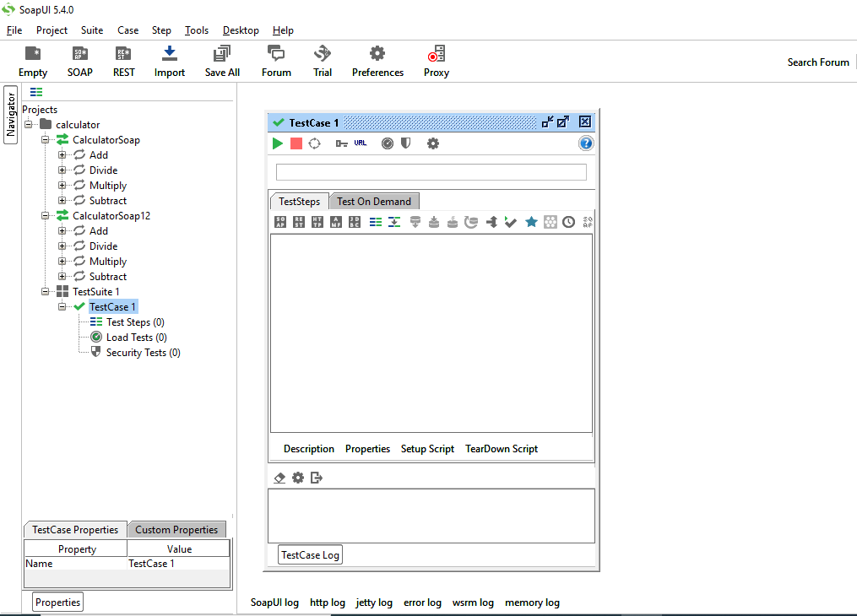
Task: Show the SoapUI log
Action: click(274, 602)
